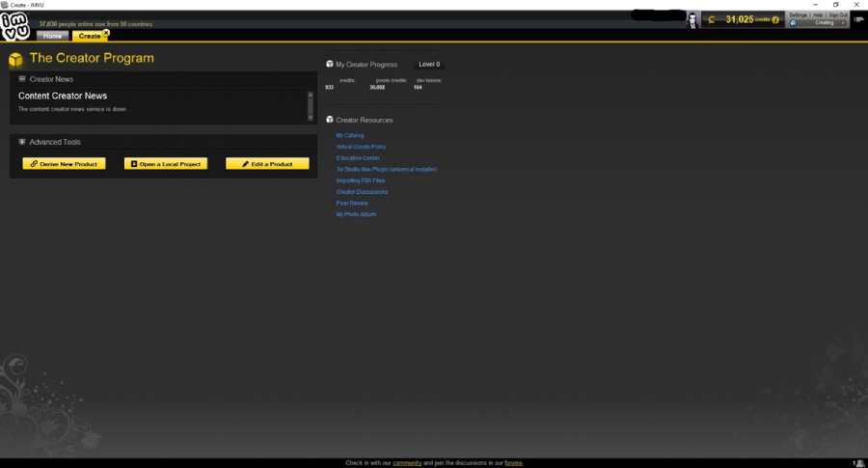Click My Creator Progress cube icon
Screen dimensions: 868x468
330,65
